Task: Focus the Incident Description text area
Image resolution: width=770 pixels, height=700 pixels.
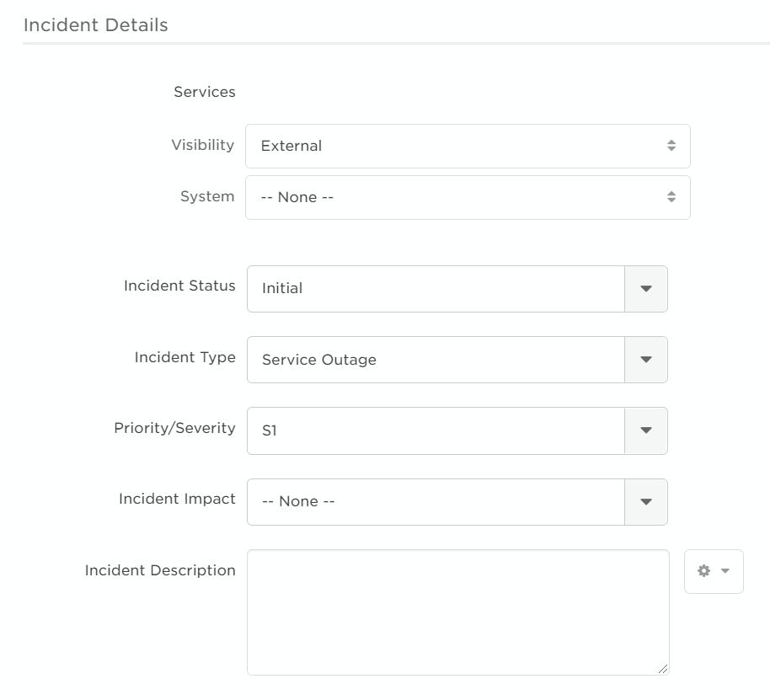Action: tap(457, 612)
